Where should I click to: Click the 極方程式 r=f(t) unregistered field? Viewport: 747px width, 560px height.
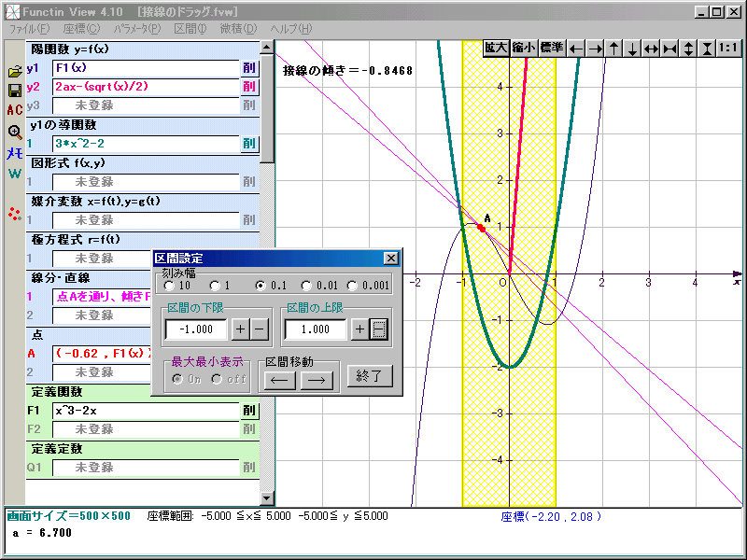coord(102,259)
